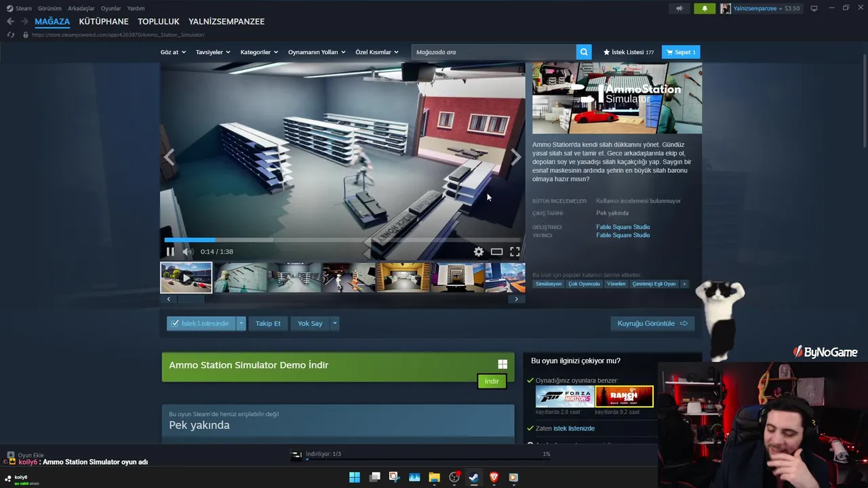
Task: Enter fullscreen on the trailer video
Action: (x=515, y=251)
